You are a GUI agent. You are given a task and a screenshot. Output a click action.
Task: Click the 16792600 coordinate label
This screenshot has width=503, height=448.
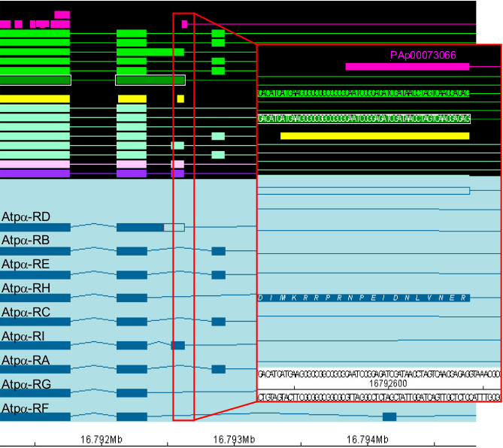point(388,383)
